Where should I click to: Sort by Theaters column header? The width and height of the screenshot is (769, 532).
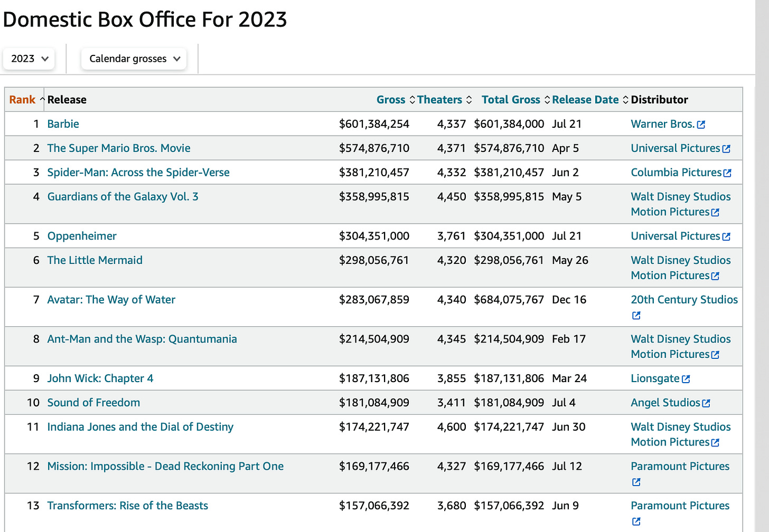439,100
